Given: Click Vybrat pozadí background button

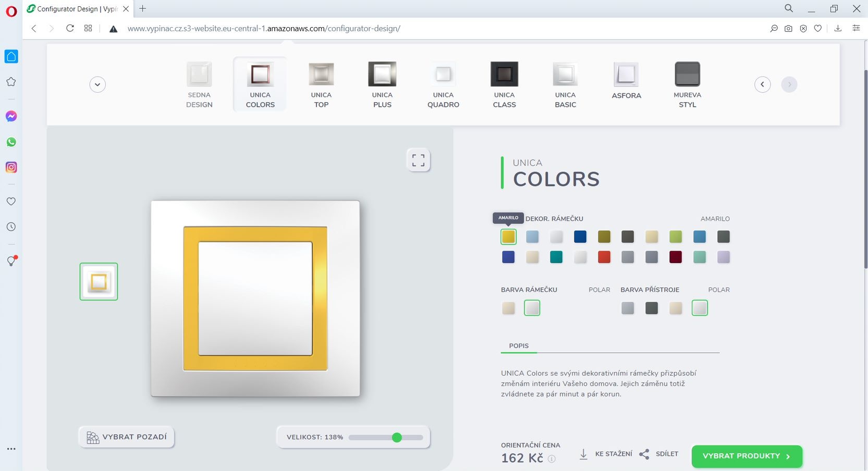Looking at the screenshot, I should tap(127, 437).
